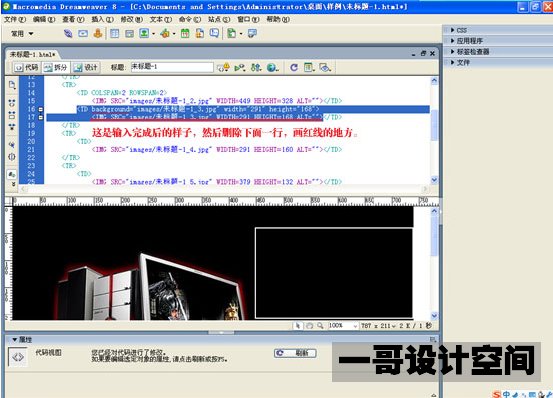The width and height of the screenshot is (553, 398).
Task: Click the 标题 title input field
Action: (172, 67)
